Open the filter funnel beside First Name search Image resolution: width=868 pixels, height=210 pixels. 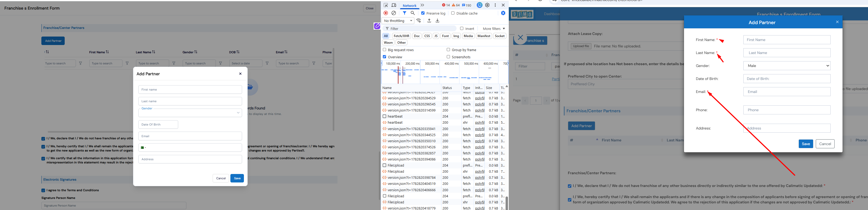point(127,63)
